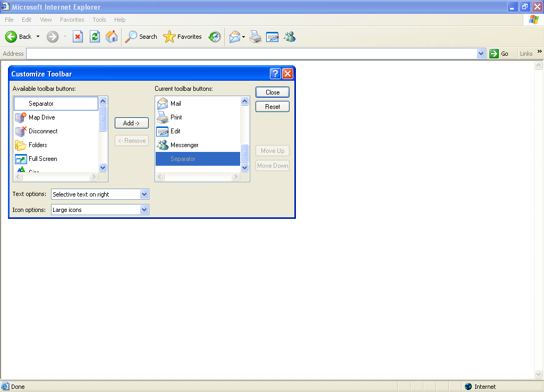Open the Text options combo box
Viewport: 544px width, 392px height.
coord(100,194)
